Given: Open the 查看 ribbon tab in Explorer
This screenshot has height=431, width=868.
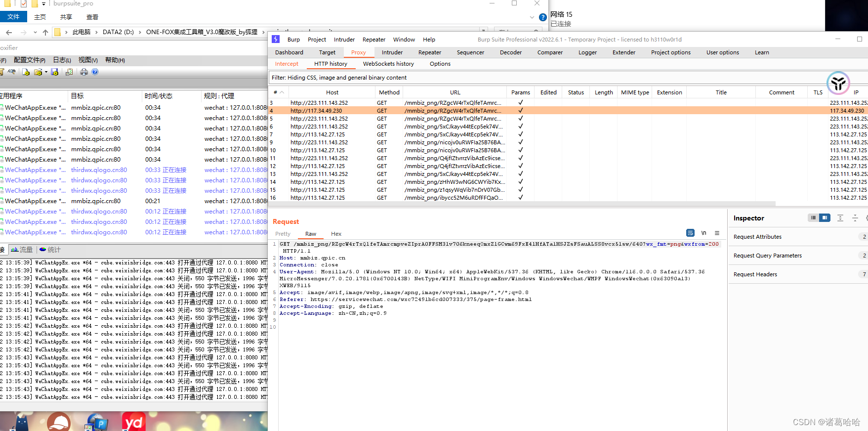Looking at the screenshot, I should pos(92,17).
